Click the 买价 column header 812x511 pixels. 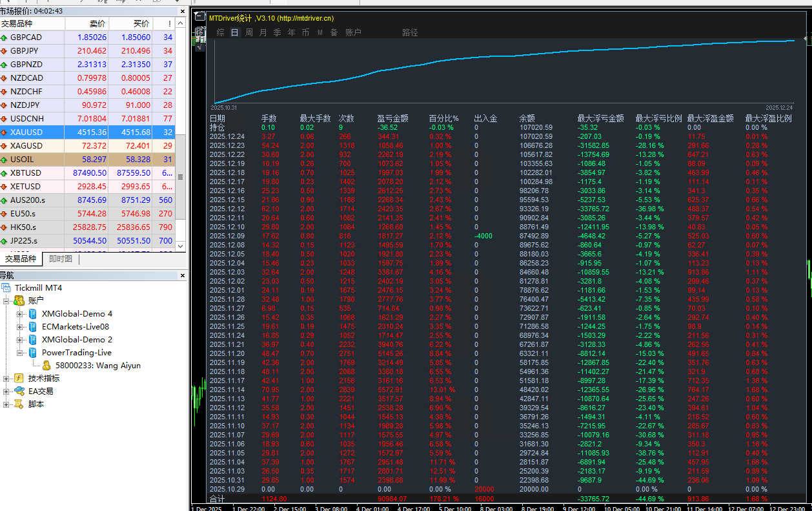131,23
